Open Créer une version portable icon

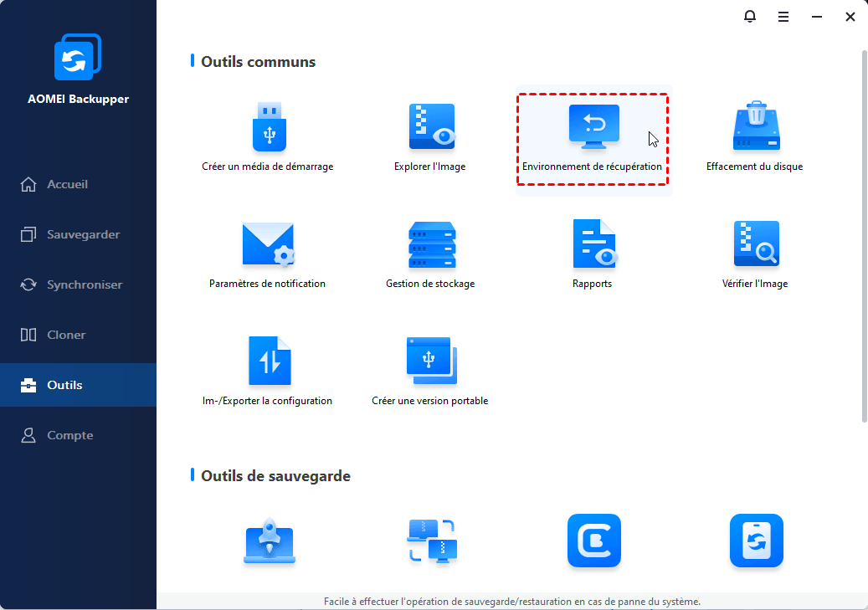[x=432, y=361]
